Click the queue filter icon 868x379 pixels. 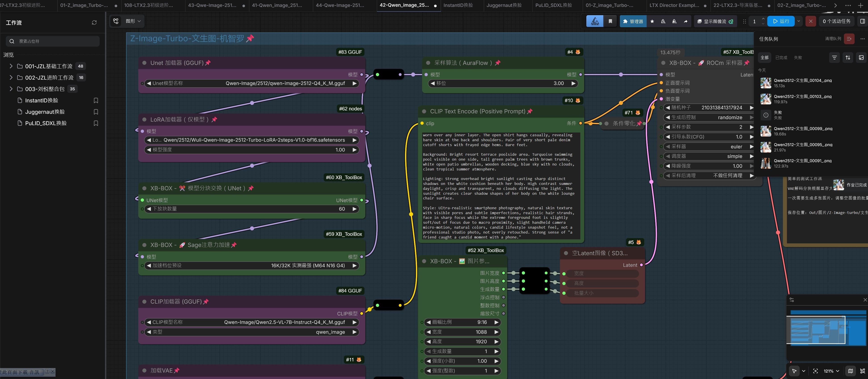click(x=834, y=58)
